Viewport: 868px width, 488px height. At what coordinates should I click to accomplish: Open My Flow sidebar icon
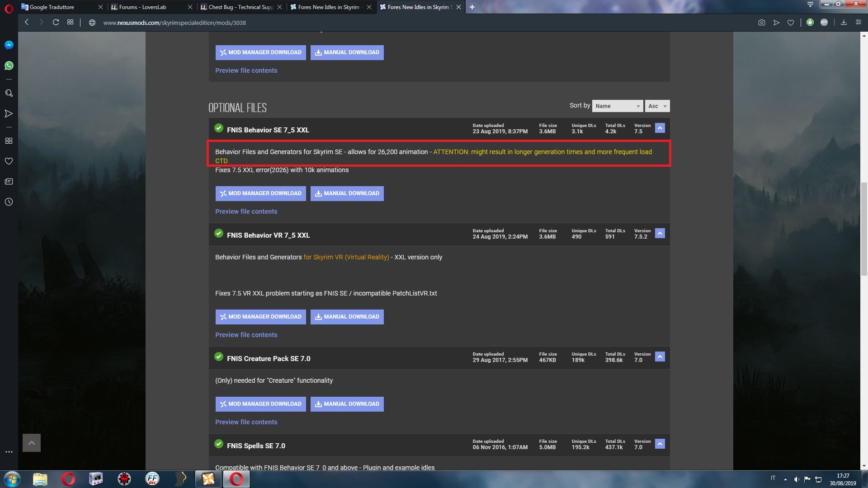click(x=9, y=113)
